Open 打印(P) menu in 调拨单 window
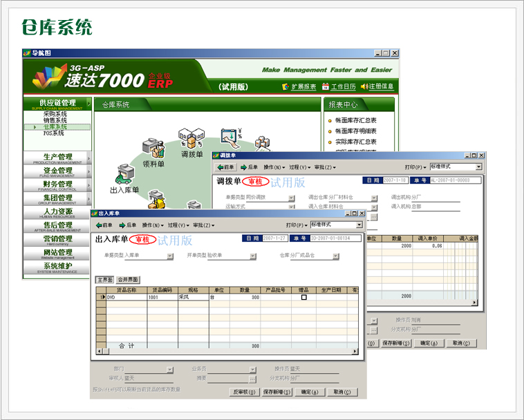This screenshot has height=420, width=524. 415,167
